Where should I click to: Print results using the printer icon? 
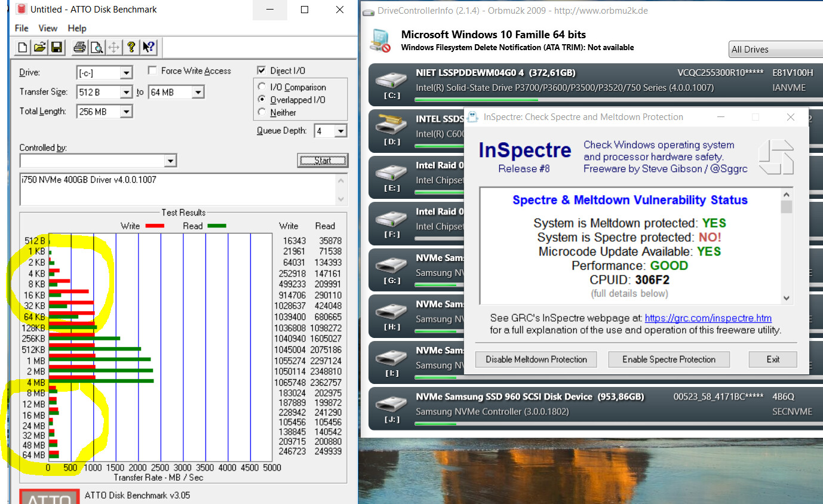(x=79, y=47)
